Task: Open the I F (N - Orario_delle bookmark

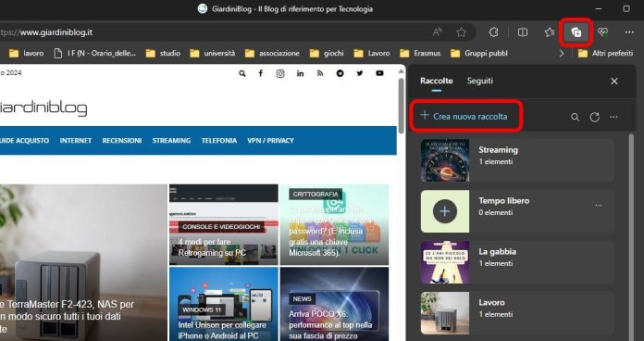Action: click(95, 53)
